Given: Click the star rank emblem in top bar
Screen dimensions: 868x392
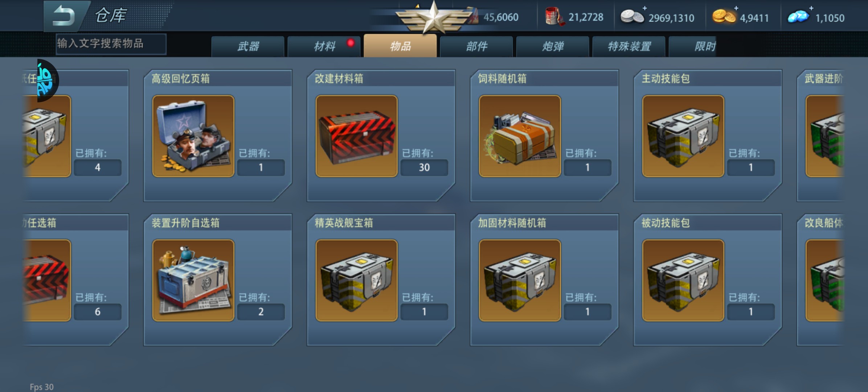Looking at the screenshot, I should coord(434,17).
